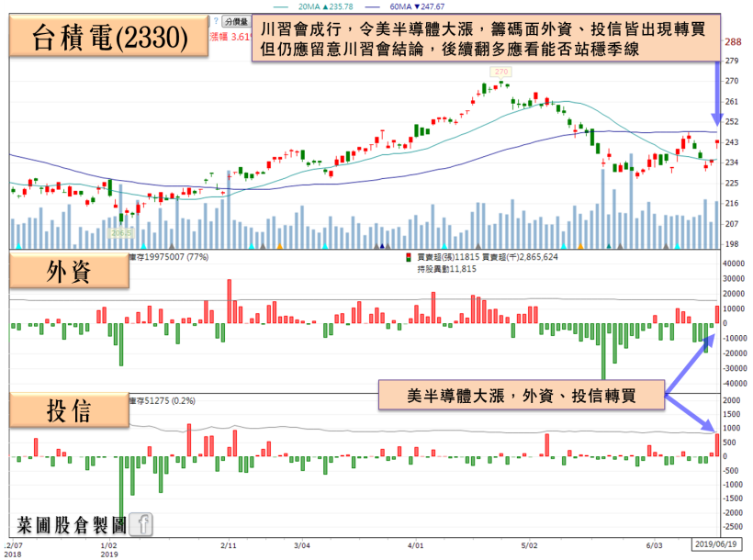Click 買賣超(張)11815 value

[x=448, y=257]
